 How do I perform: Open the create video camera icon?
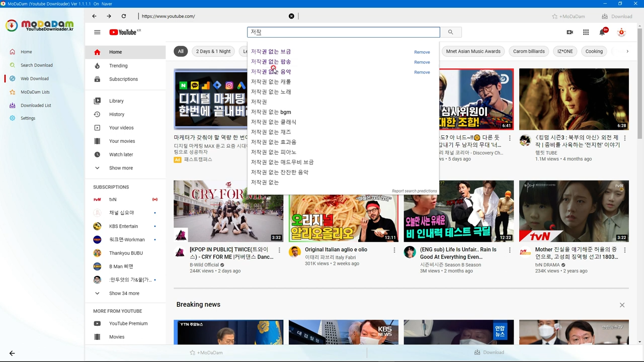[x=570, y=32]
